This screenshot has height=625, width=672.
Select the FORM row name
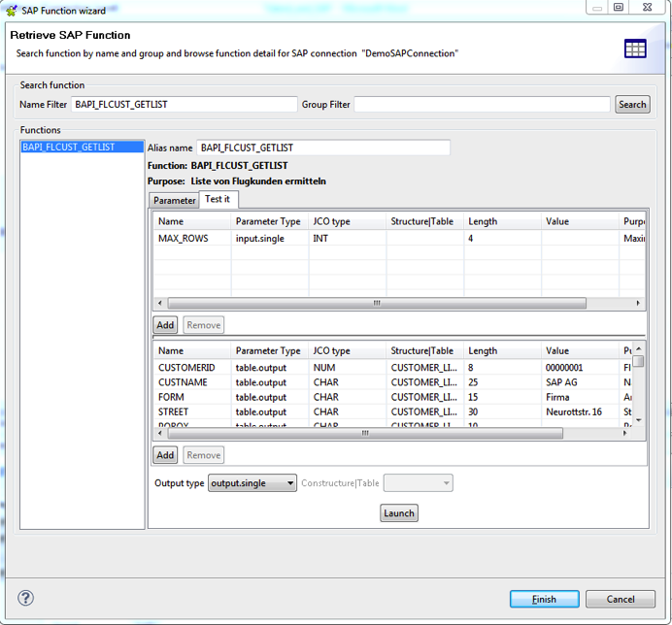(x=171, y=397)
